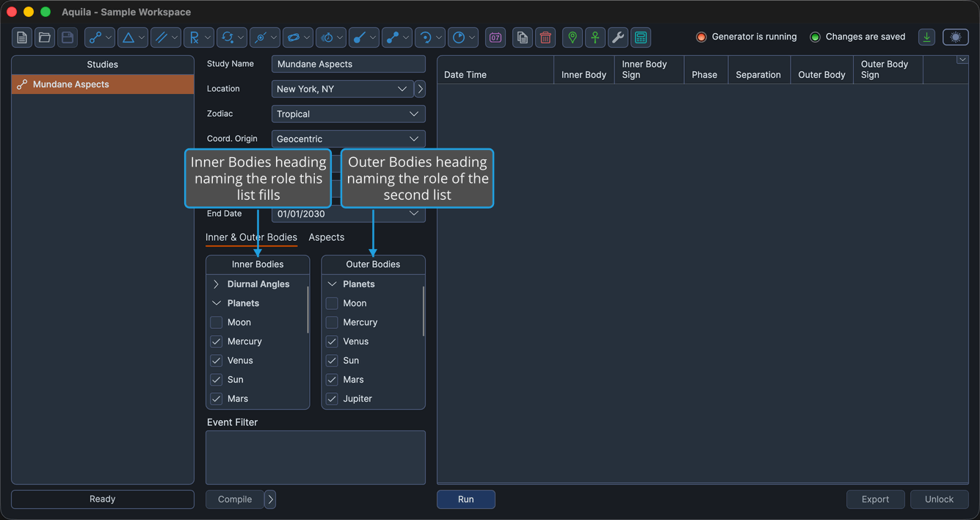This screenshot has height=520, width=980.
Task: Select the pie clock study tool
Action: point(463,37)
